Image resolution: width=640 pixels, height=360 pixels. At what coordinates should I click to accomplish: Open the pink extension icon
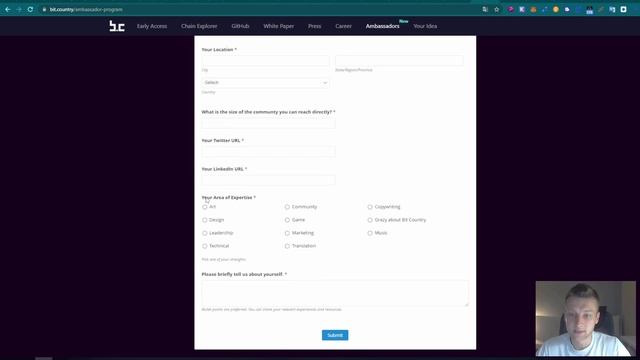click(x=511, y=9)
